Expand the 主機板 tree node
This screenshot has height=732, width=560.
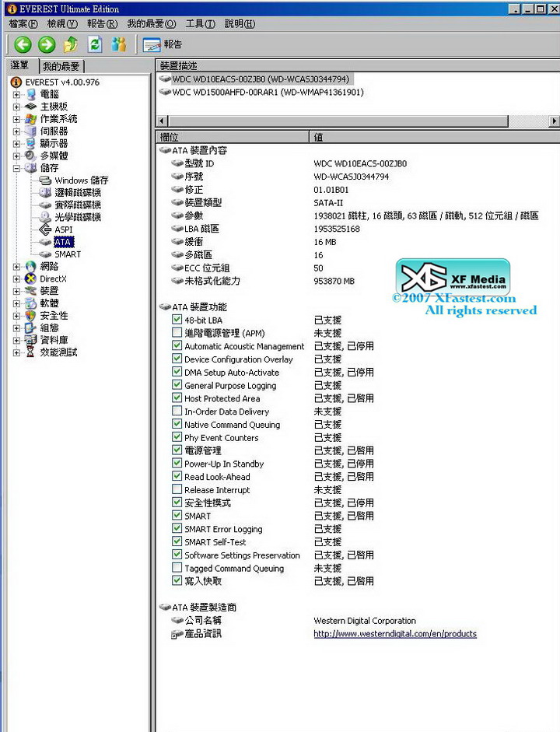coord(16,107)
